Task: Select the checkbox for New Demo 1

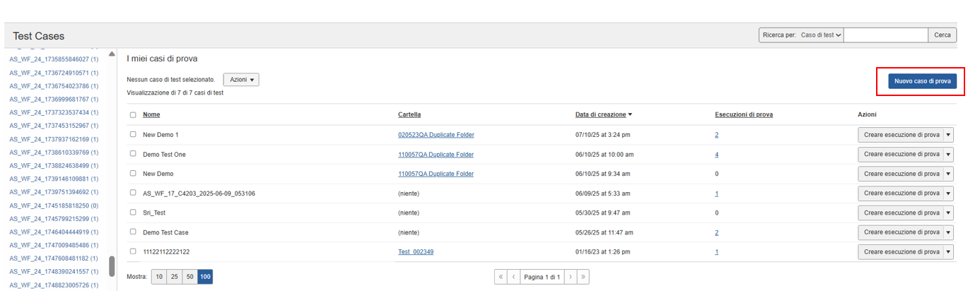Action: 133,134
